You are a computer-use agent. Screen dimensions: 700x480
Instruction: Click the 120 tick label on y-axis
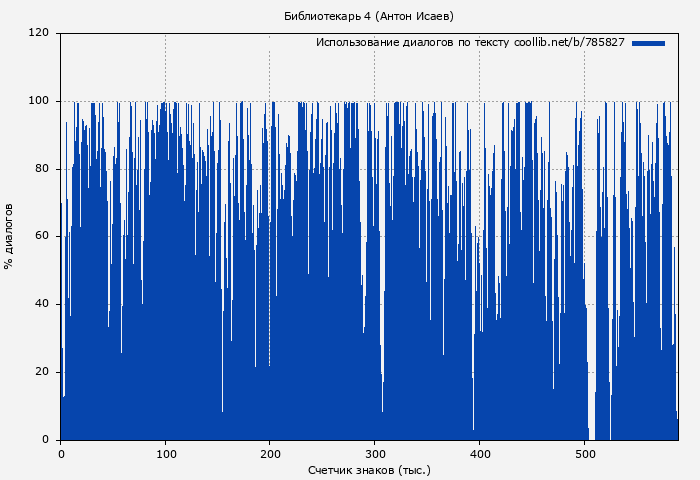click(39, 33)
